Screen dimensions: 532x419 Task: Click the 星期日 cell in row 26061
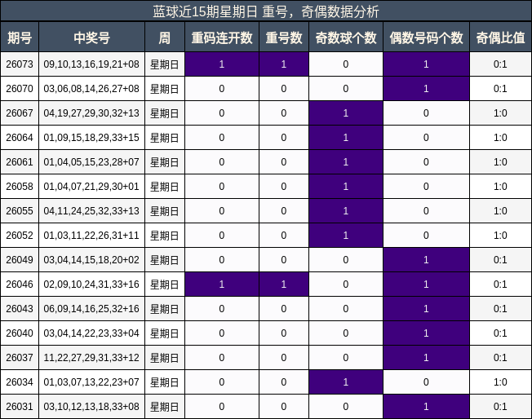pos(165,161)
